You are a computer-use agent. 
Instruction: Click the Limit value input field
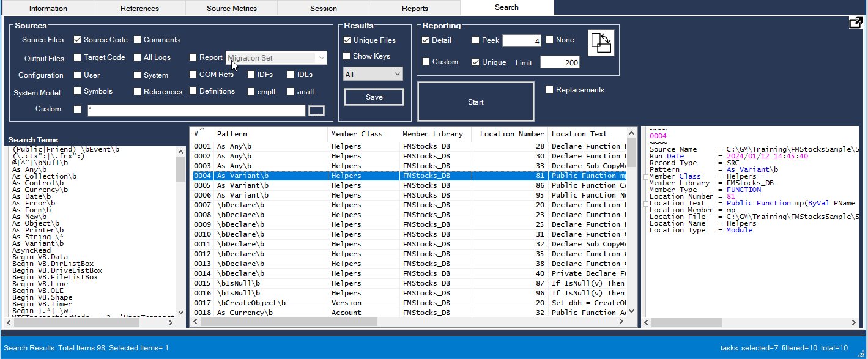click(x=559, y=62)
